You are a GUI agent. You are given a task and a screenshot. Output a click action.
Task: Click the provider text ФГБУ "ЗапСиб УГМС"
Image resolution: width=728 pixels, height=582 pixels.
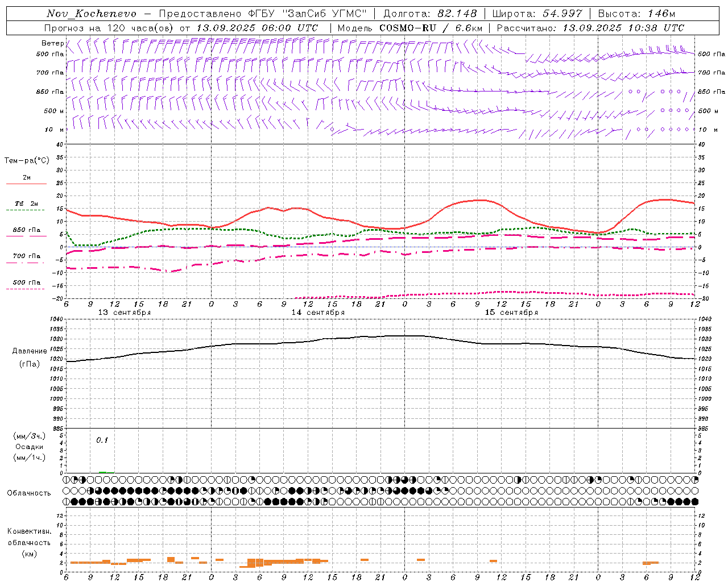point(307,14)
